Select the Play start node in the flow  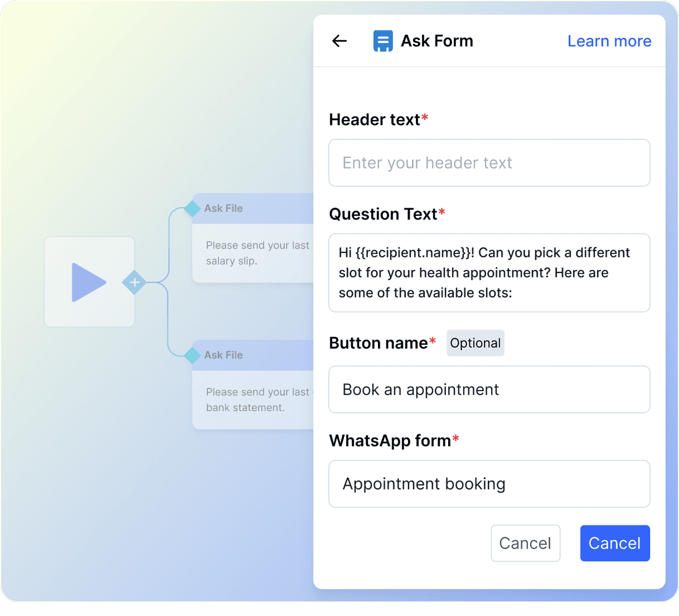(x=89, y=282)
